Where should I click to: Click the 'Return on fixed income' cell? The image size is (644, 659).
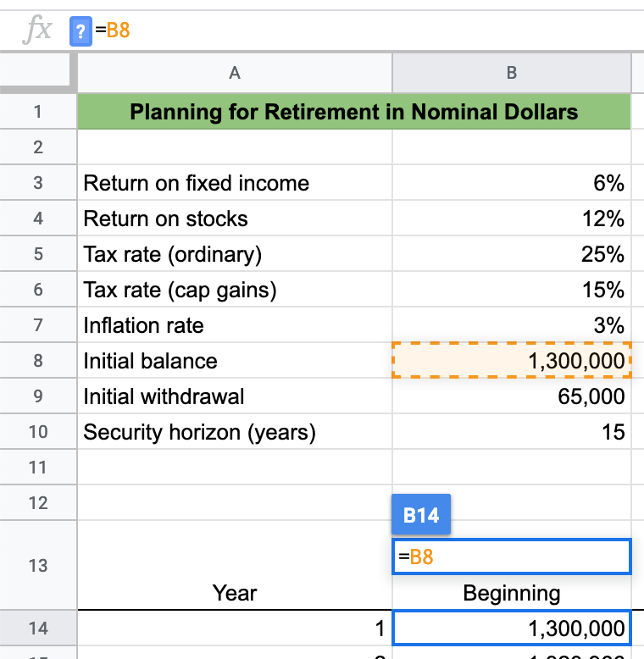pos(235,183)
